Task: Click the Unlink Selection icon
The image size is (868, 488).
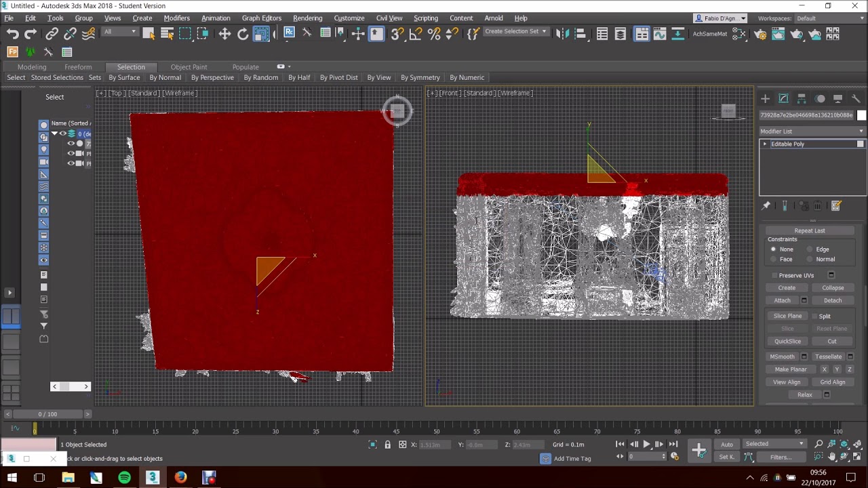Action: tap(70, 34)
